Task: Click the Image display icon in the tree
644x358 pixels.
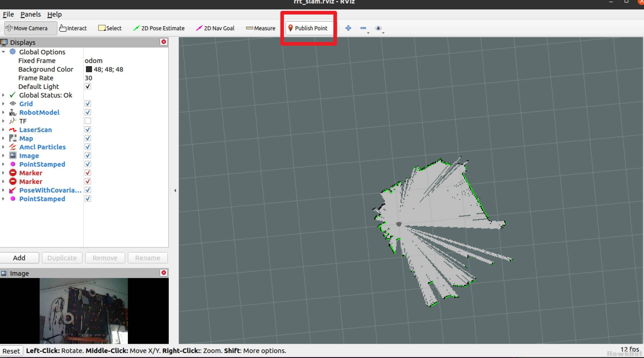Action: [13, 155]
